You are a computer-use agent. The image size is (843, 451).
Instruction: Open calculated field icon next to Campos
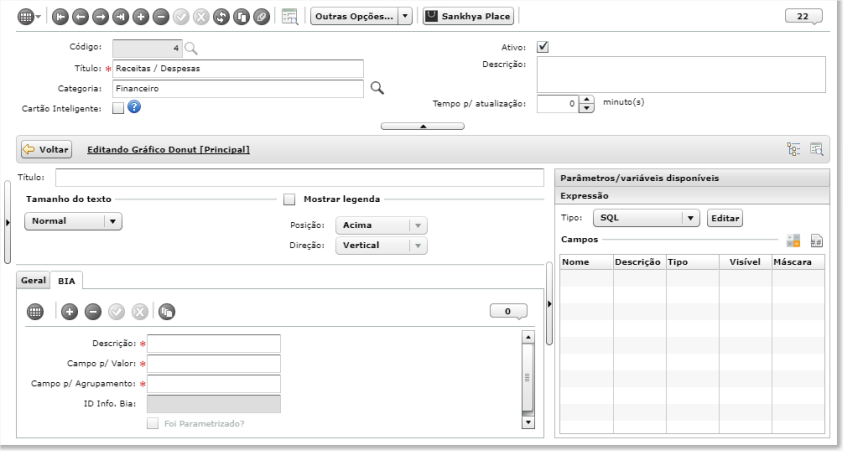pyautogui.click(x=793, y=240)
